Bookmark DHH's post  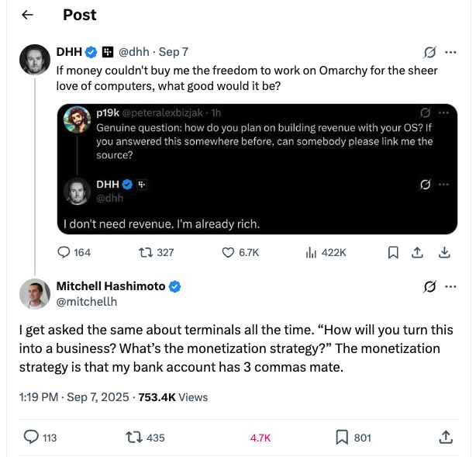tap(393, 252)
